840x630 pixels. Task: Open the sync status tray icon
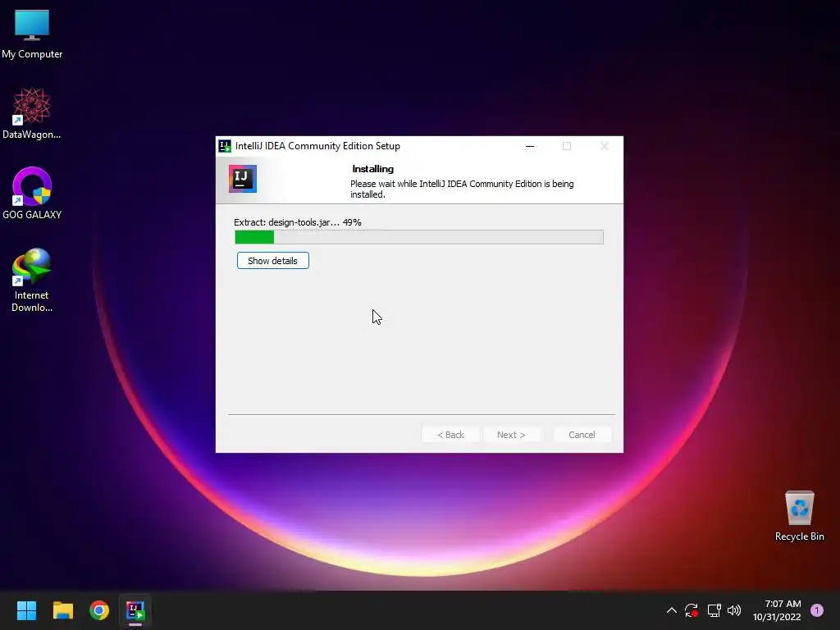[691, 610]
